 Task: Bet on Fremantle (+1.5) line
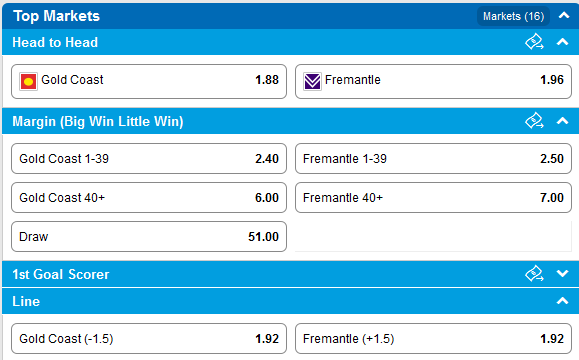(x=433, y=339)
